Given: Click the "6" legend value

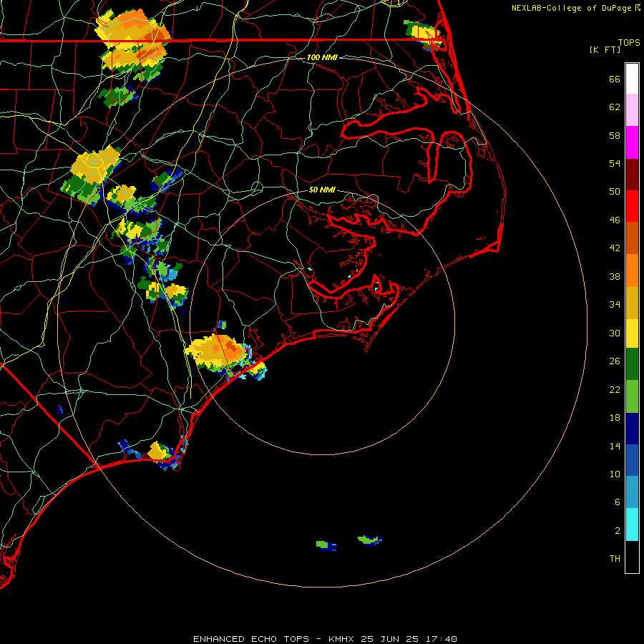Looking at the screenshot, I should coord(618,502).
